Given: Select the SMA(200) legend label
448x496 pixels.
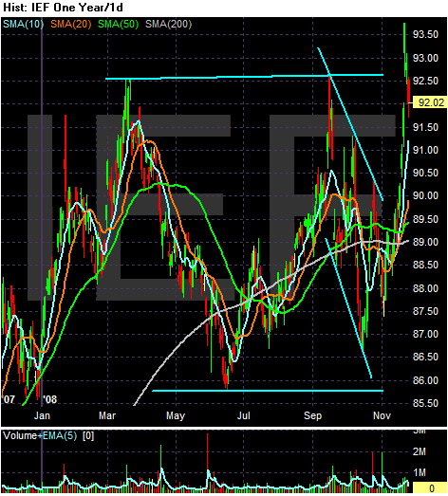Looking at the screenshot, I should (x=168, y=24).
